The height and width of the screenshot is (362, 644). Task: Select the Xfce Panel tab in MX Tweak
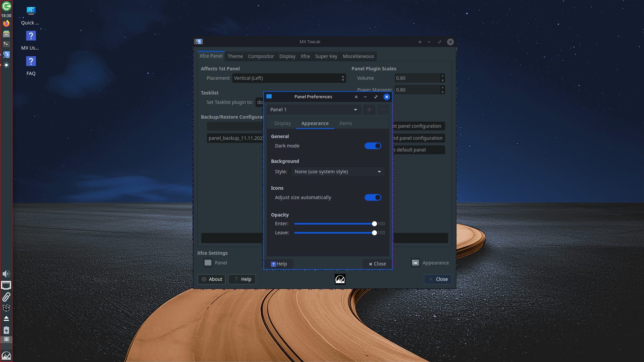[x=211, y=56]
